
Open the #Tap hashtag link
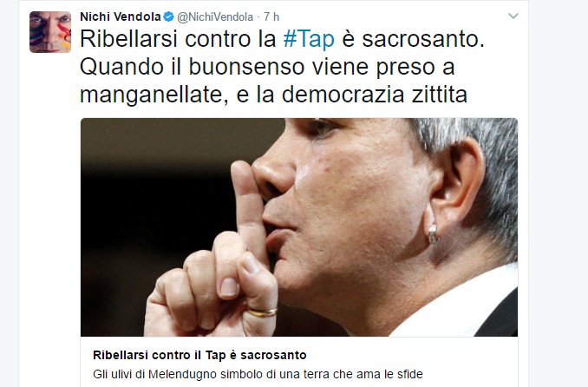[309, 39]
